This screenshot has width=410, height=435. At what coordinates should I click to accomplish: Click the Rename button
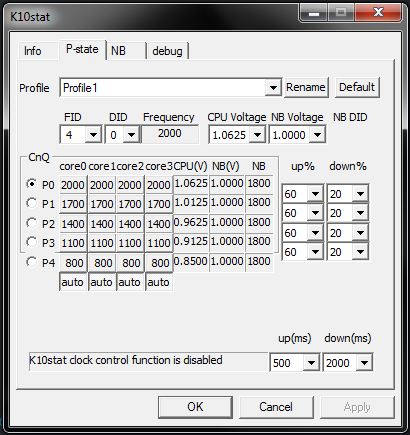(x=306, y=87)
